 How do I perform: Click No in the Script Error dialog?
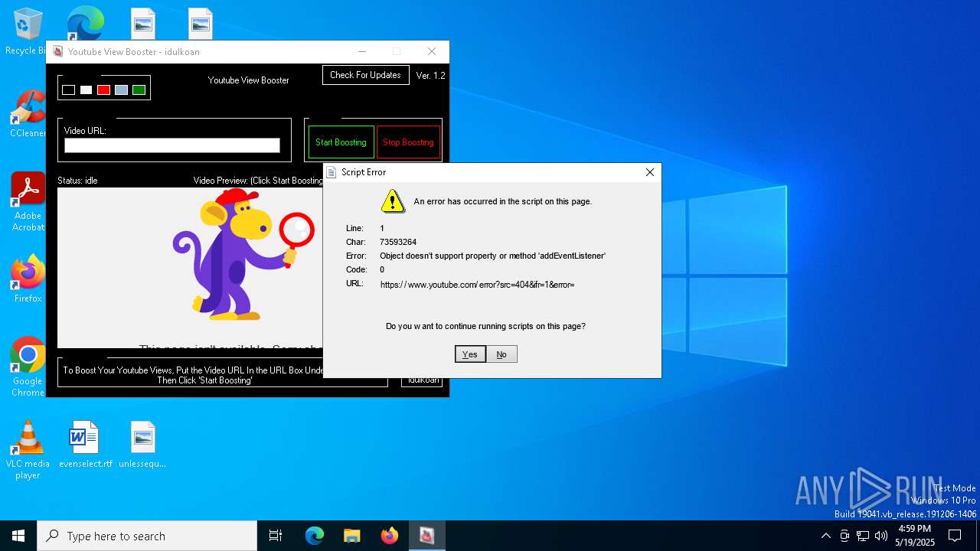[x=501, y=354]
